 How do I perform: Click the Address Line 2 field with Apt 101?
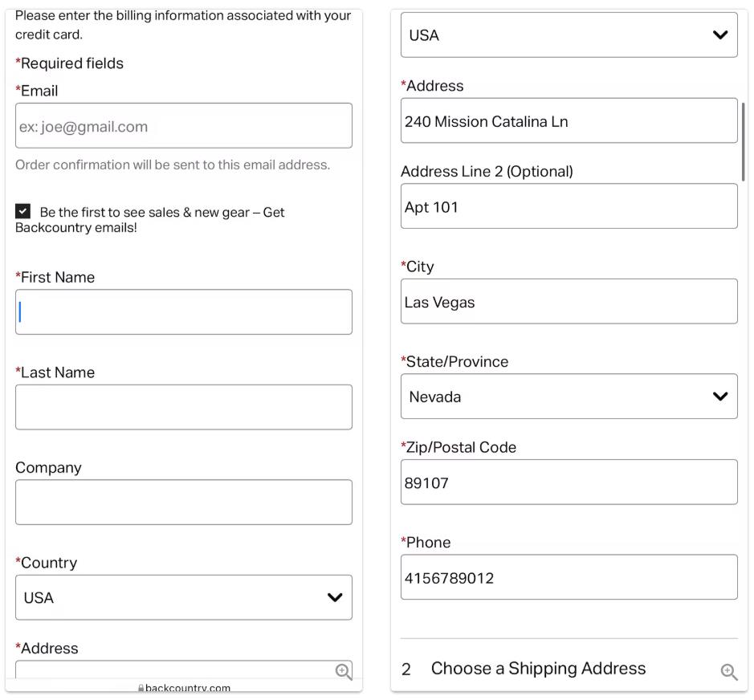(x=569, y=206)
